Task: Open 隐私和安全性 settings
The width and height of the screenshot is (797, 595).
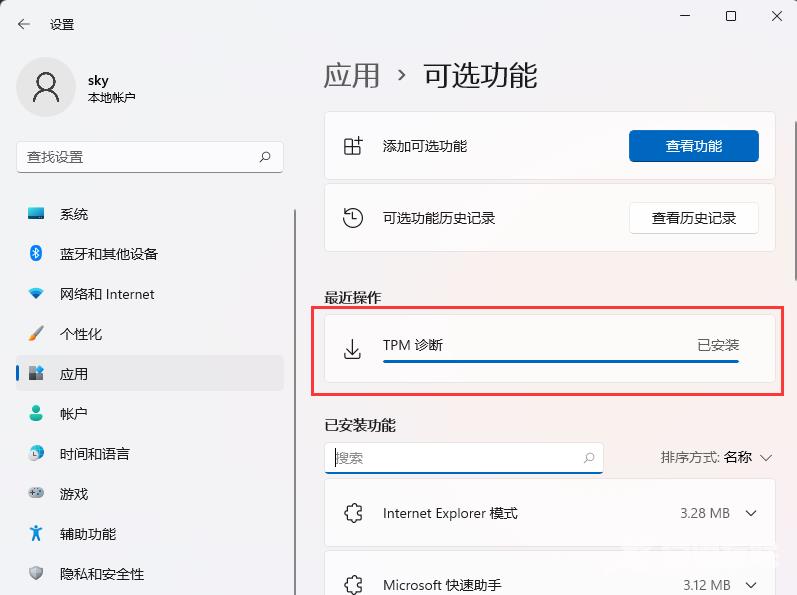Action: [x=150, y=574]
